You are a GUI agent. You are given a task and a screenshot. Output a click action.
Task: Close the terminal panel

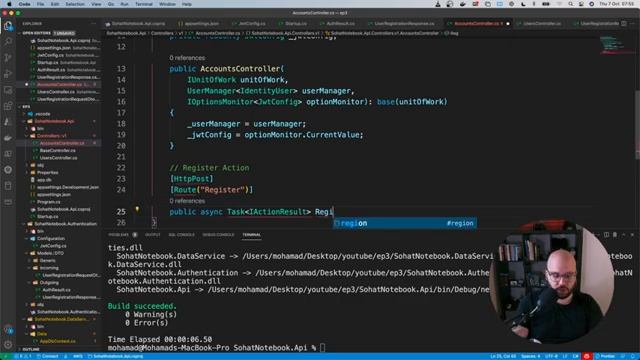(632, 235)
